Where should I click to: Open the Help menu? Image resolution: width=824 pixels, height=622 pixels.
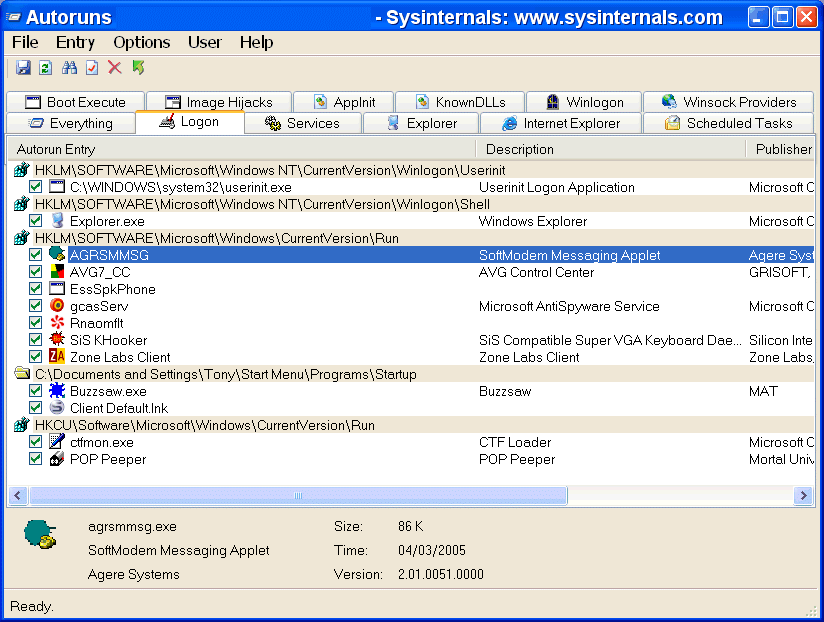(256, 42)
